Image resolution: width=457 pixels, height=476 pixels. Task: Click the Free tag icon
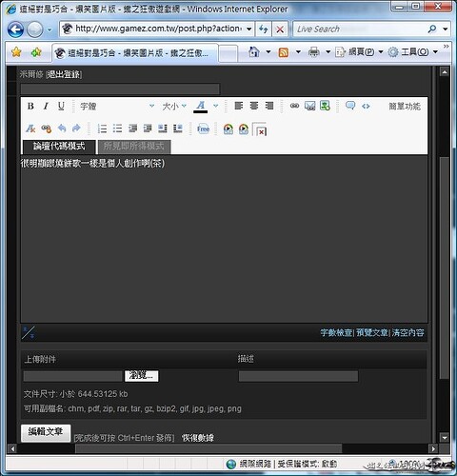click(x=203, y=129)
